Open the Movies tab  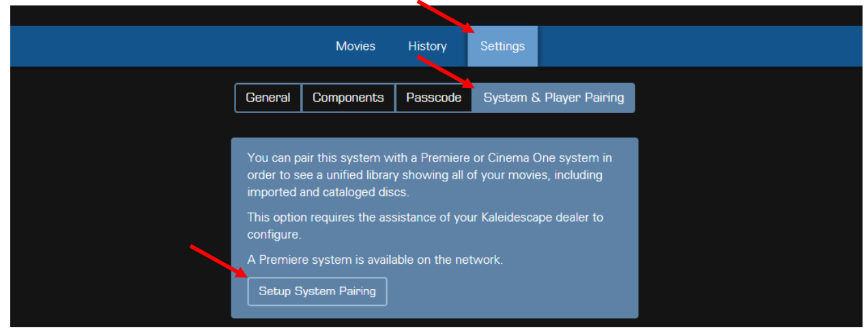[356, 46]
